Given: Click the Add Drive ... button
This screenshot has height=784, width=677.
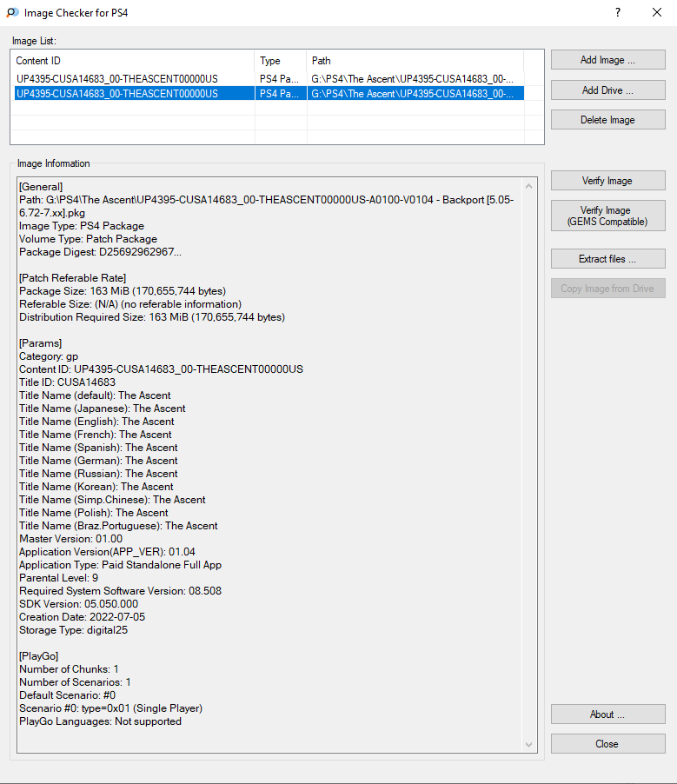Looking at the screenshot, I should click(x=607, y=90).
